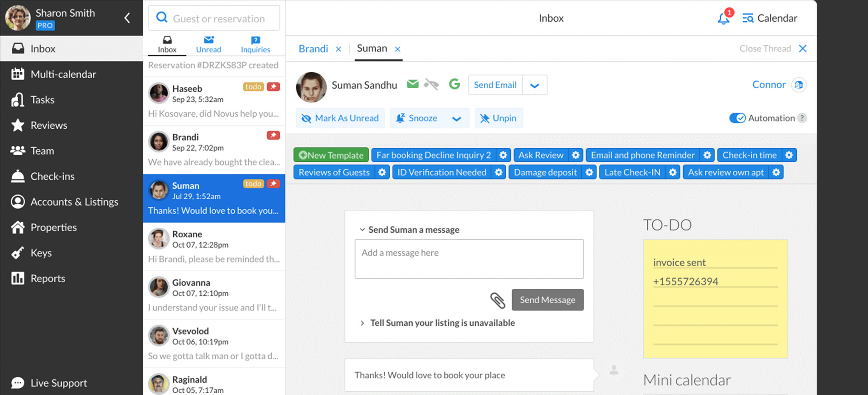Switch to the Brandi thread tab
Screen dimensions: 868x395
pos(313,49)
